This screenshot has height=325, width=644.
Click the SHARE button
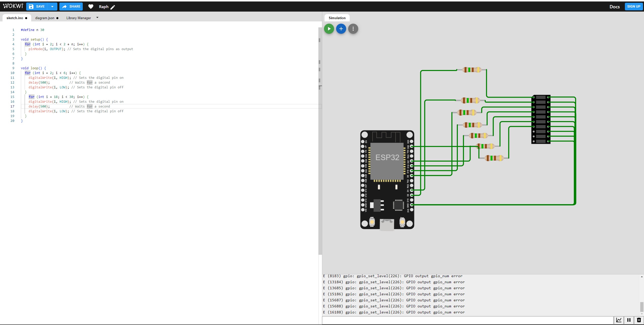tap(71, 7)
